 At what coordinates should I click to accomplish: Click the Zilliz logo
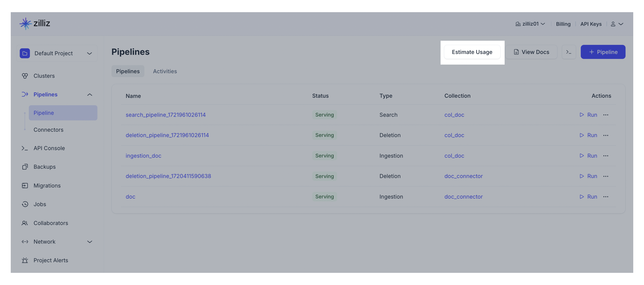point(35,24)
